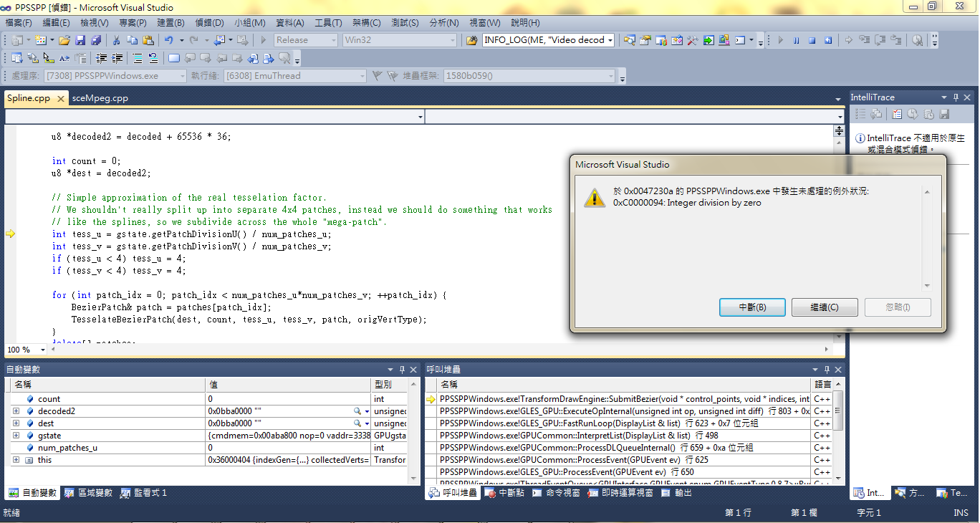Viewport: 980px width, 523px height.
Task: Open the Win32 platform dropdown
Action: pos(400,40)
